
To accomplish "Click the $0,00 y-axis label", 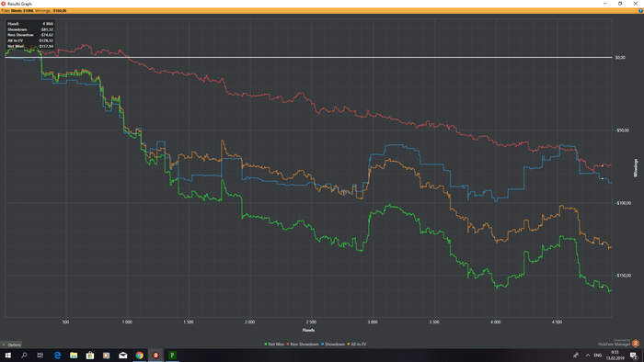I will coord(620,58).
